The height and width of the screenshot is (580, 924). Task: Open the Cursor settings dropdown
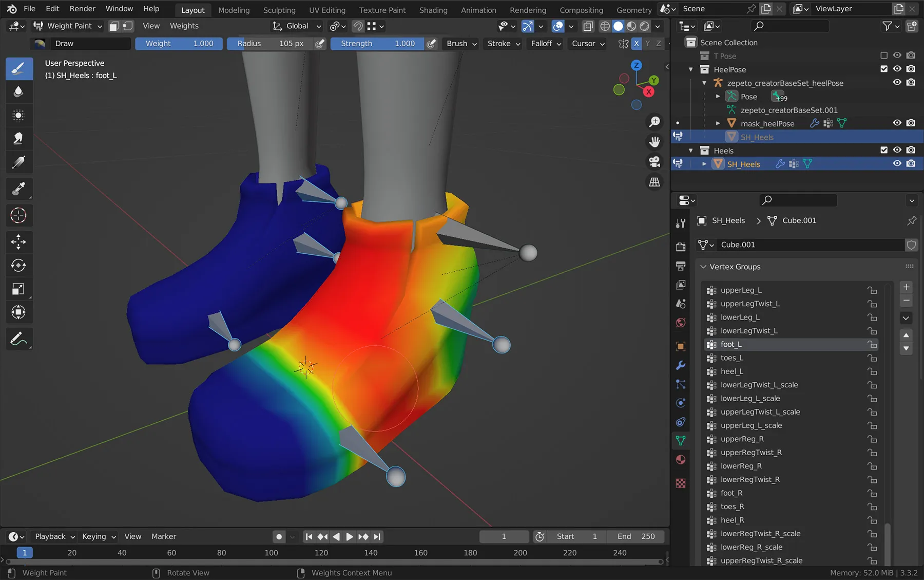click(588, 44)
